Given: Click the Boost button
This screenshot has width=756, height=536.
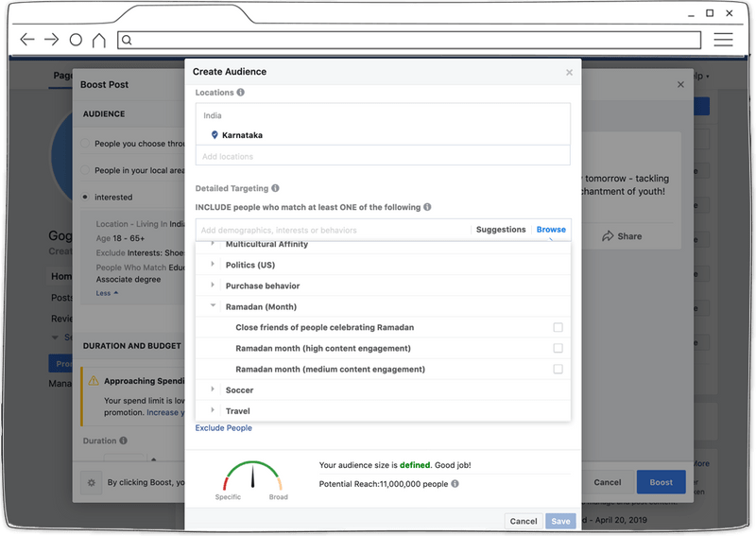Looking at the screenshot, I should [661, 482].
